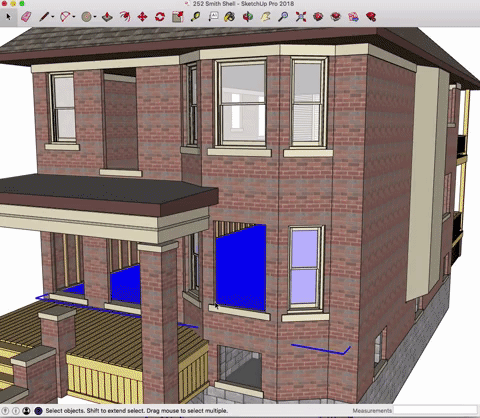Activate the Line pencil tool
This screenshot has width=480, height=418.
point(44,17)
